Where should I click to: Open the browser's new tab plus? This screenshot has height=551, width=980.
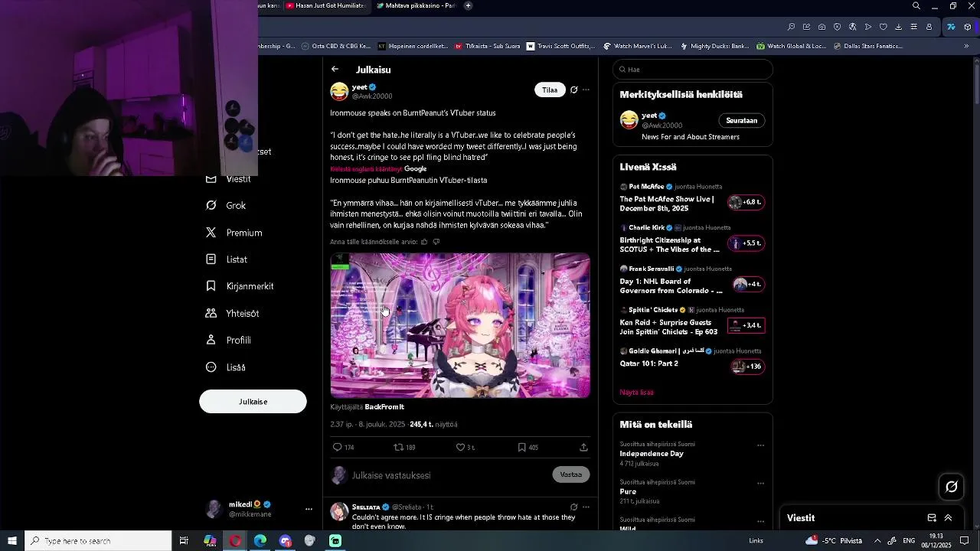pos(468,5)
